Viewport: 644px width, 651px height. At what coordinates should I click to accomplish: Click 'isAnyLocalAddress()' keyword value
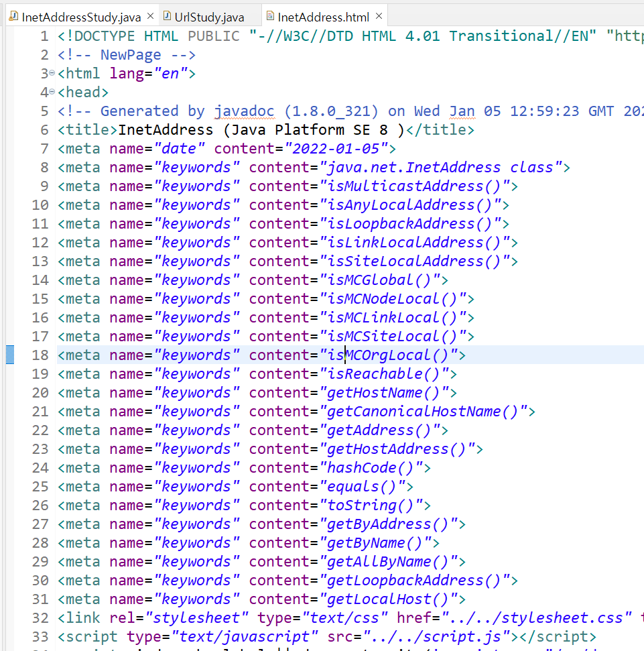[410, 205]
